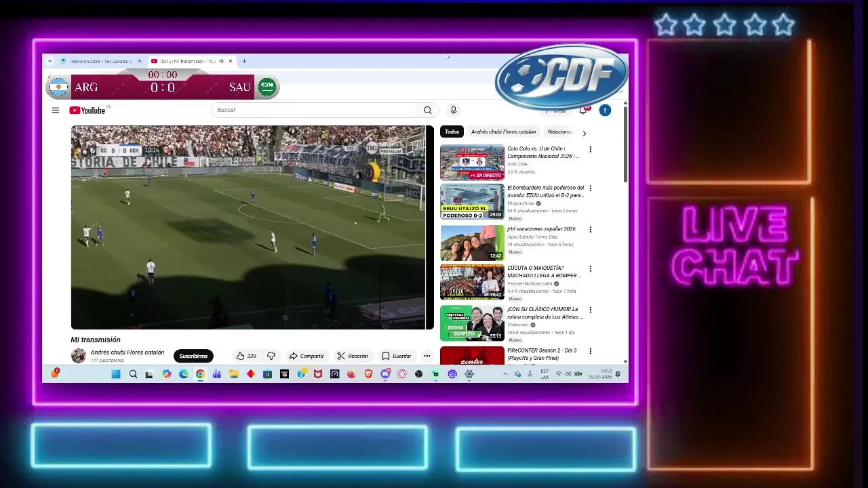Open Firefox from the taskbar
Screen dimensions: 868x488
[x=351, y=374]
